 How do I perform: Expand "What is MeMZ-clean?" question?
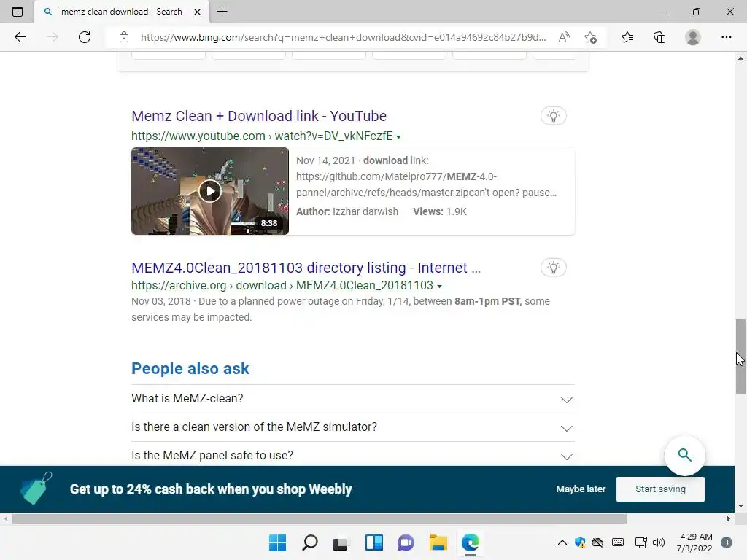(x=353, y=399)
